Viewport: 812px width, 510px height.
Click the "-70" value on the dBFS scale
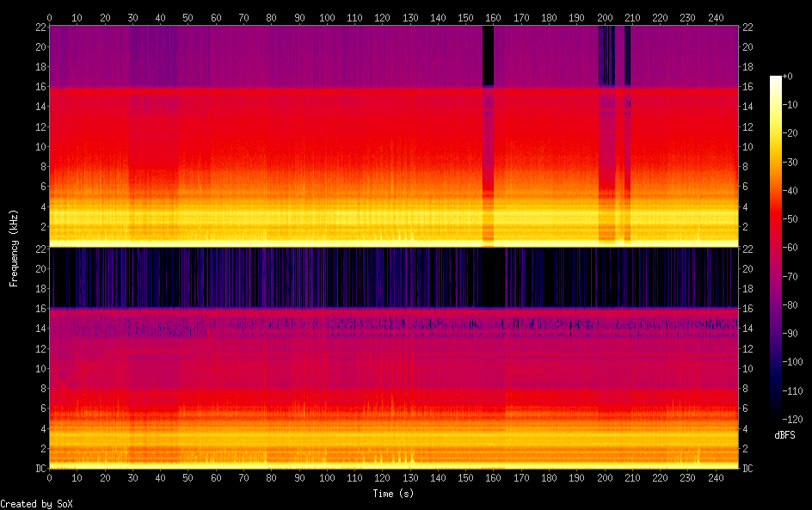[x=790, y=276]
